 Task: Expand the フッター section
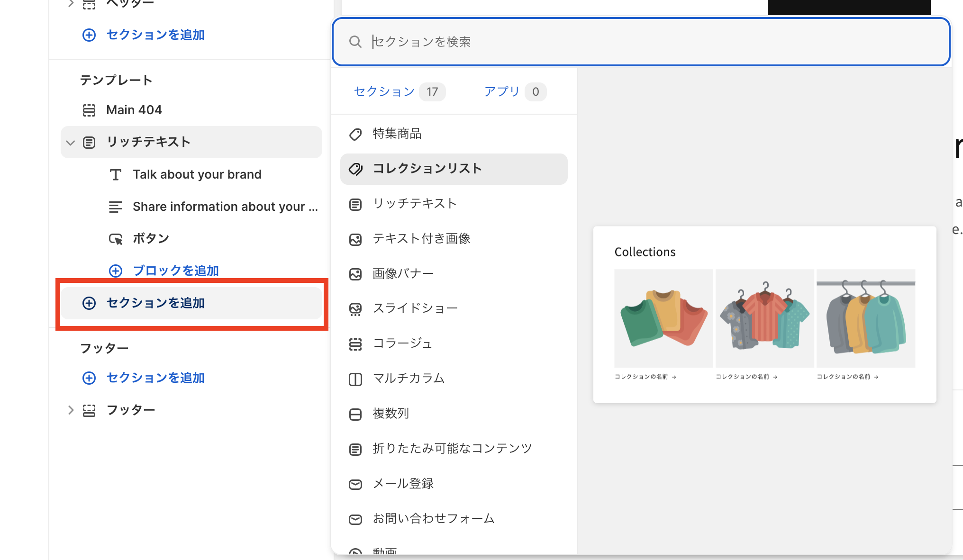point(70,409)
